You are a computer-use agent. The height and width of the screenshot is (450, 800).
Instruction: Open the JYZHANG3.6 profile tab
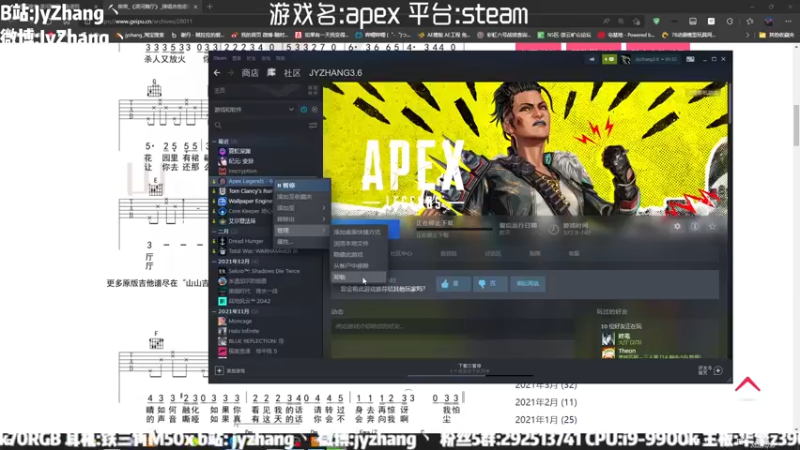(x=335, y=73)
